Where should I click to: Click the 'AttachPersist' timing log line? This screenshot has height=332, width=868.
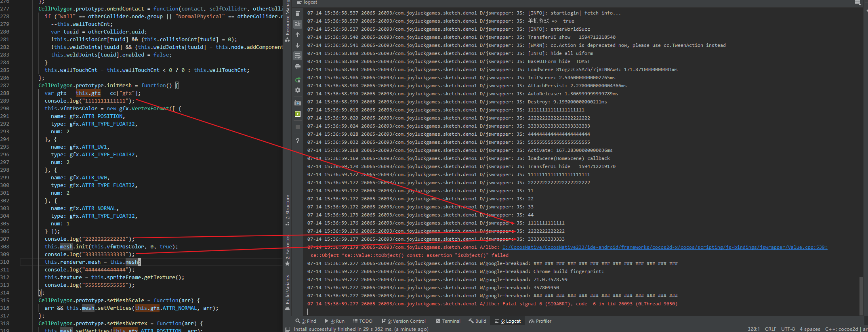coord(467,86)
